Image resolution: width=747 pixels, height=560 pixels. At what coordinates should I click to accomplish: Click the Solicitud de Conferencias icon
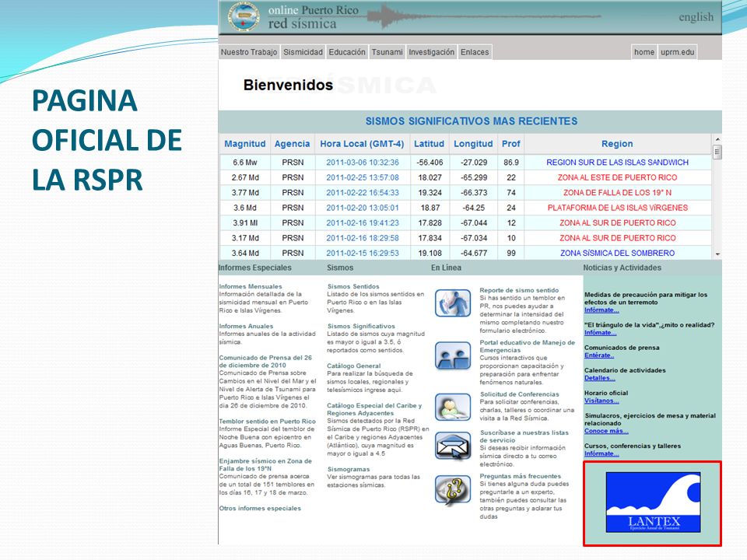coord(453,407)
